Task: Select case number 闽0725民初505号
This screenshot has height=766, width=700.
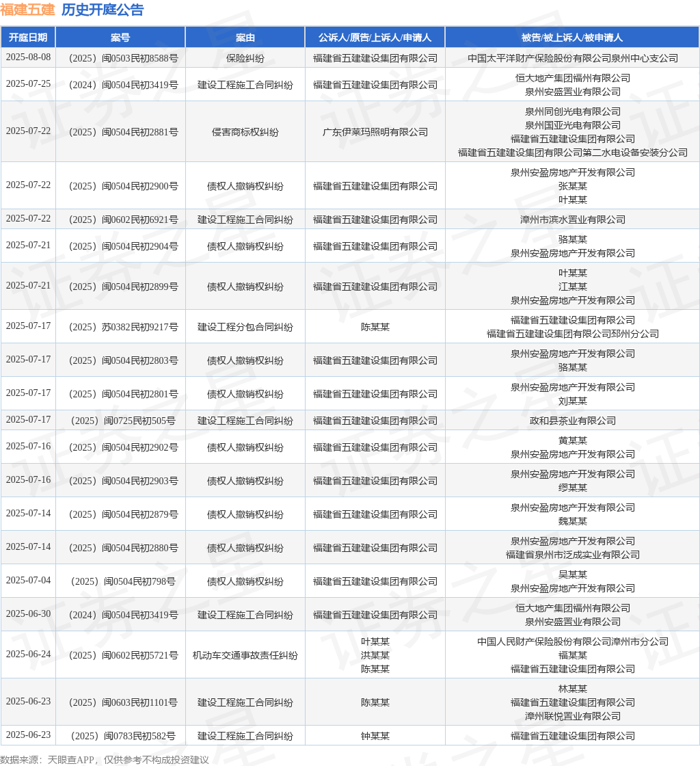Action: (x=124, y=421)
